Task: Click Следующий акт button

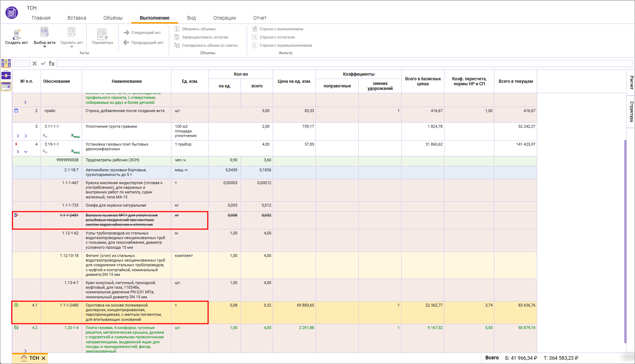Action: [142, 32]
